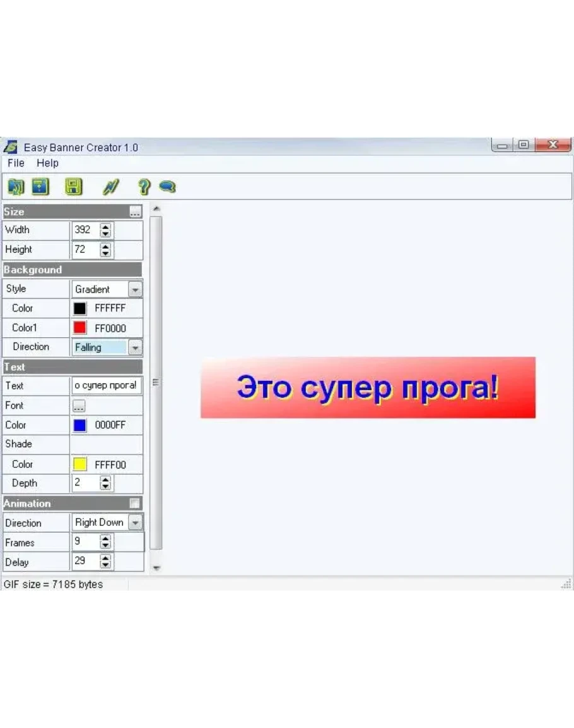Image resolution: width=574 pixels, height=728 pixels.
Task: Expand the background Direction dropdown showing Falling
Action: 135,347
